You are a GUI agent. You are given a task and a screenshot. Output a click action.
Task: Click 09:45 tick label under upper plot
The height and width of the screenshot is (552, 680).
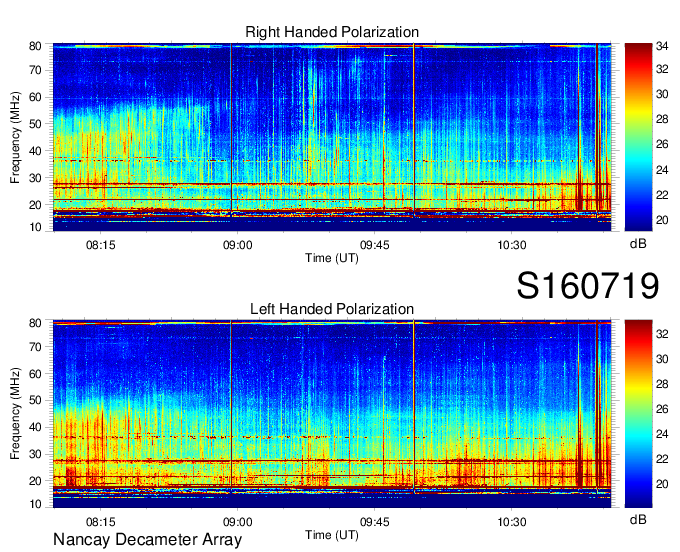click(375, 245)
